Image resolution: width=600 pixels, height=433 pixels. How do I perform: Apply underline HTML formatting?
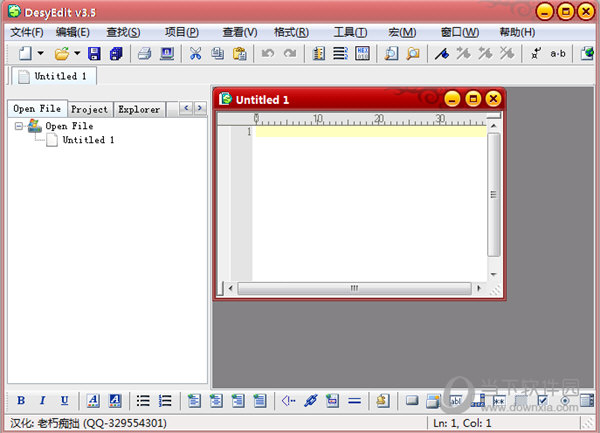tap(65, 400)
